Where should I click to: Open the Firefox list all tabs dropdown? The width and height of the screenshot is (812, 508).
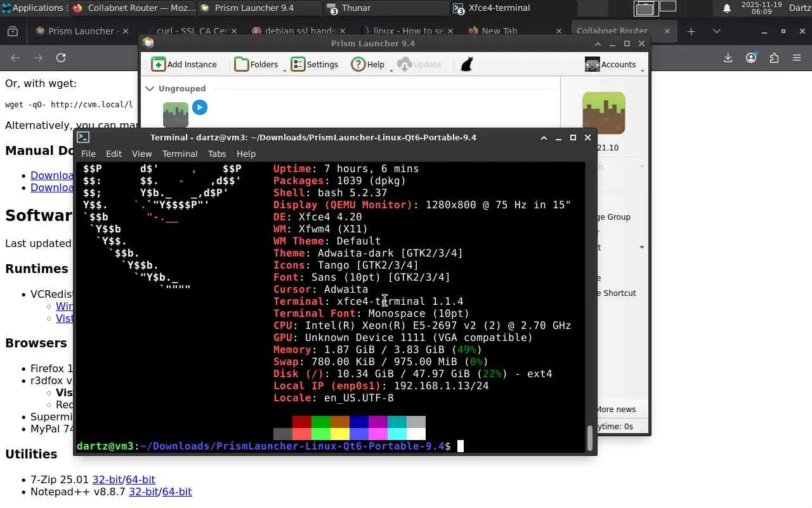tap(717, 31)
